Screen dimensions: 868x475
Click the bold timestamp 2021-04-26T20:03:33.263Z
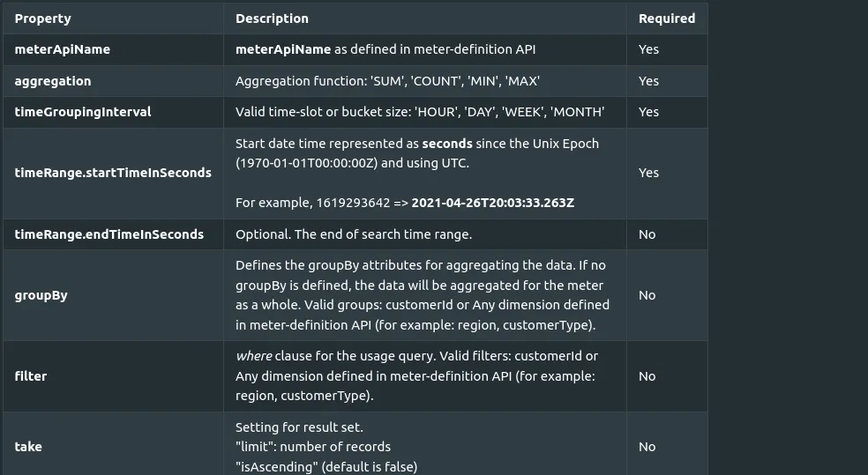[x=493, y=203]
